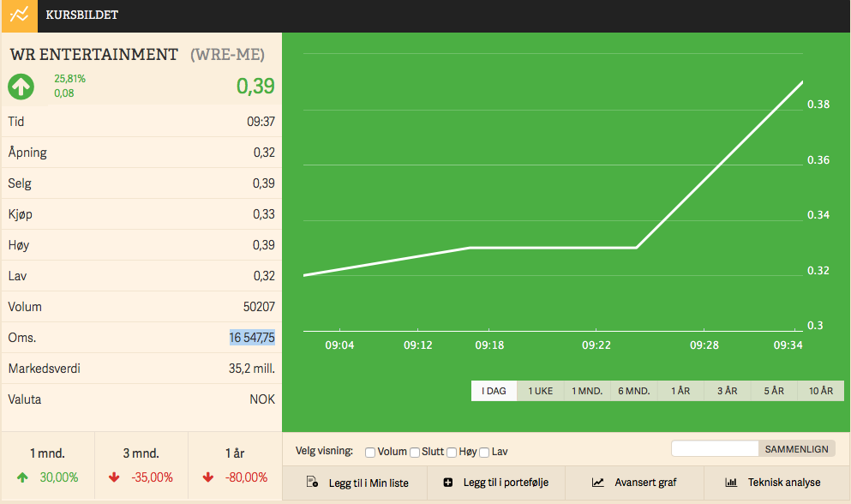Click the Åpning value 0,32
This screenshot has width=851, height=504.
pyautogui.click(x=264, y=153)
